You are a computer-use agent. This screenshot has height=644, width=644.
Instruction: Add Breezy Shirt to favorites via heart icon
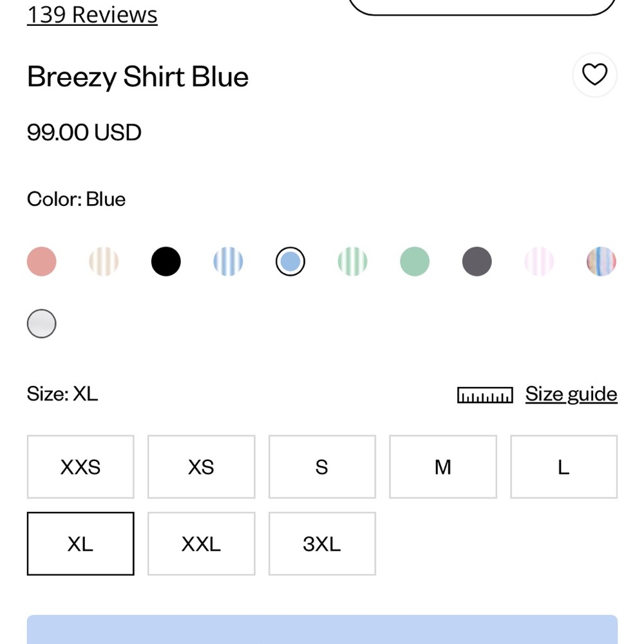pyautogui.click(x=594, y=75)
